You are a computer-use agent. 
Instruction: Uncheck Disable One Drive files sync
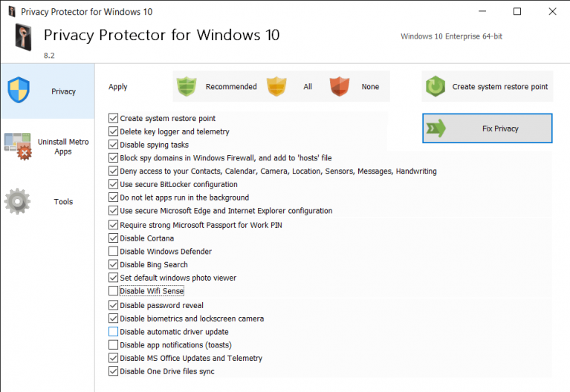coord(113,371)
